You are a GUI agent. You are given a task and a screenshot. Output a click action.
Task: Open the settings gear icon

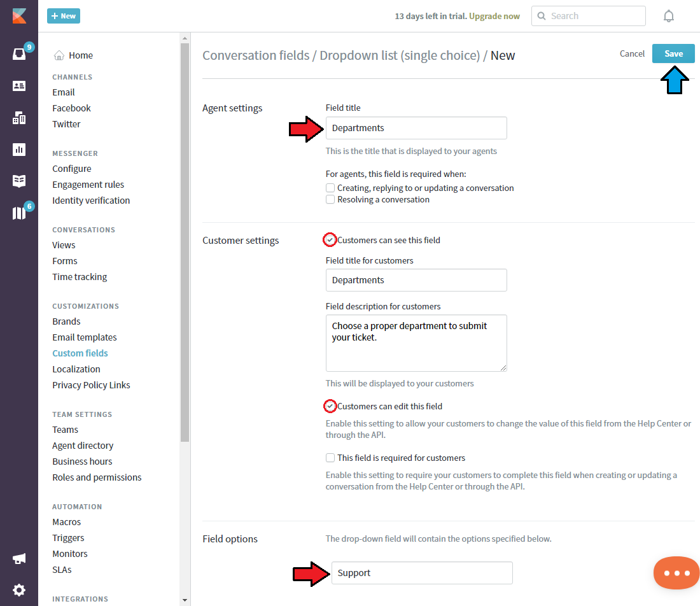pos(19,590)
